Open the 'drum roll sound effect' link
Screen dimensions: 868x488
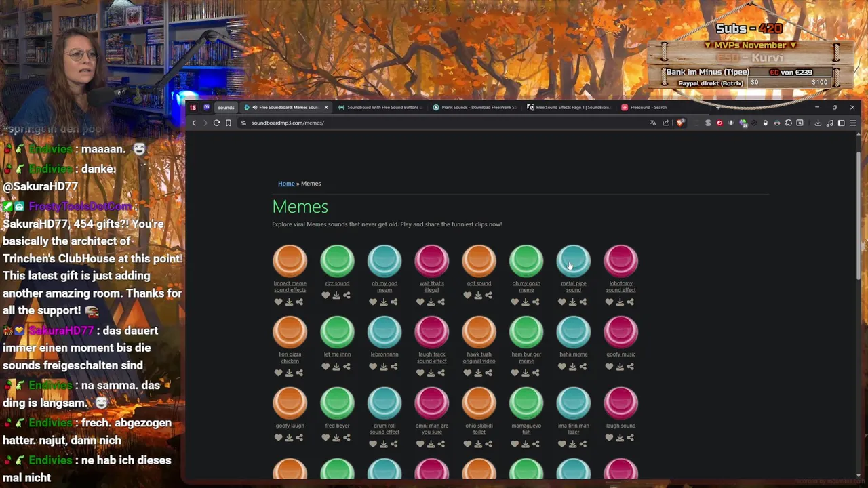pos(384,428)
